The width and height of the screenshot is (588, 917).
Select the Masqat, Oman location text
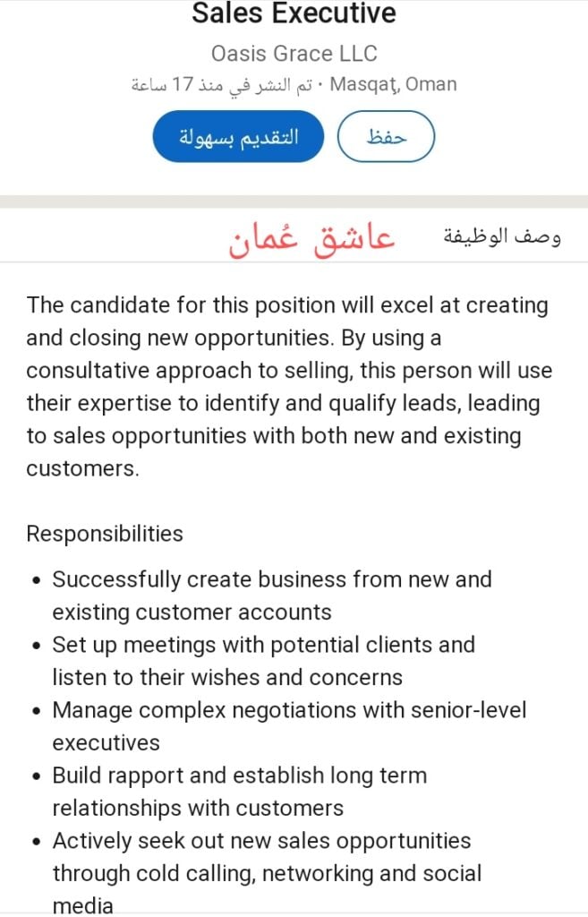[x=394, y=85]
